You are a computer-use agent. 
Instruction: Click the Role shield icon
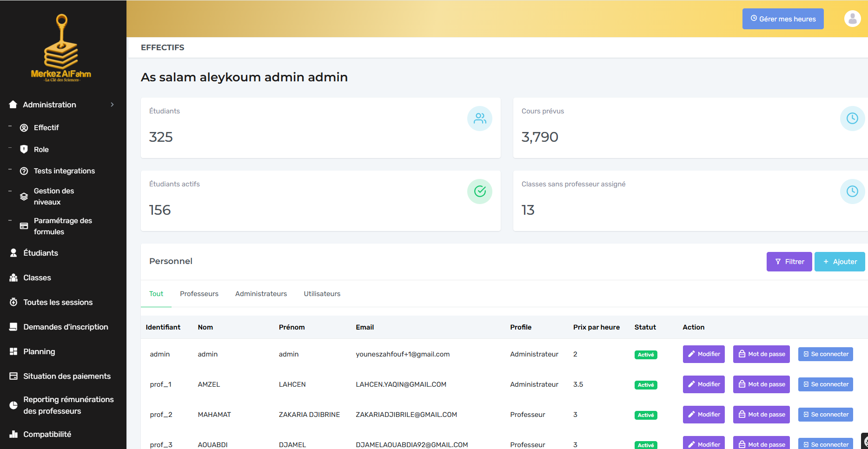[x=24, y=149]
